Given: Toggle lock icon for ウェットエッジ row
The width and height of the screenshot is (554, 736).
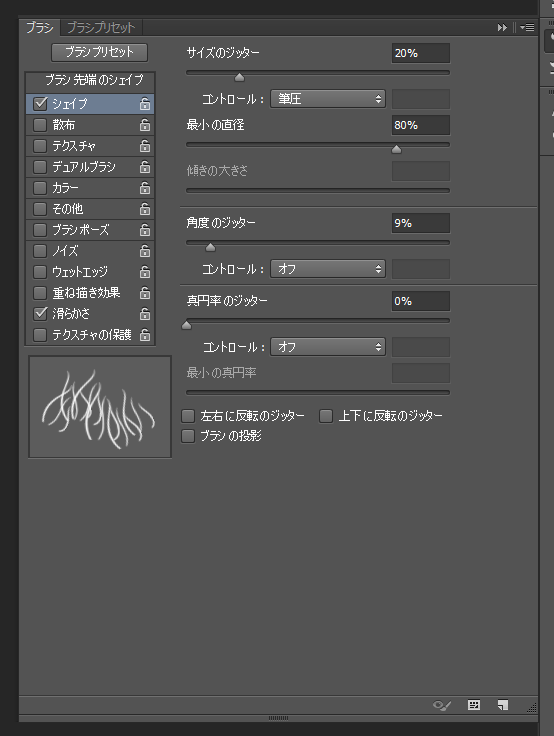Looking at the screenshot, I should pyautogui.click(x=145, y=272).
